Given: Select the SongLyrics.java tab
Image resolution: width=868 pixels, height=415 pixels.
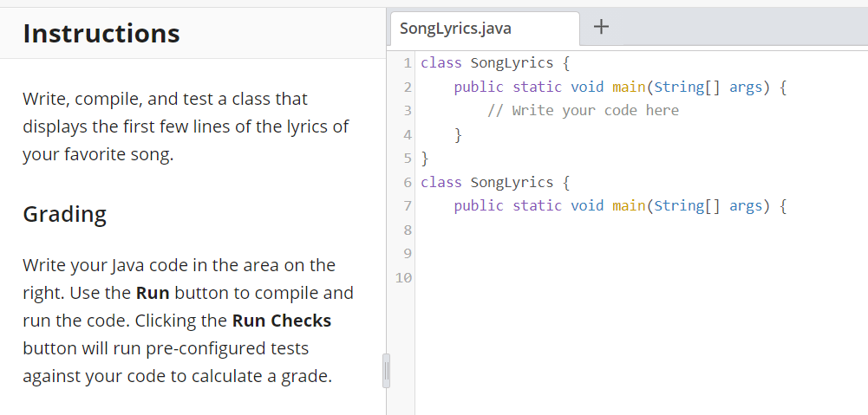Looking at the screenshot, I should click(485, 29).
